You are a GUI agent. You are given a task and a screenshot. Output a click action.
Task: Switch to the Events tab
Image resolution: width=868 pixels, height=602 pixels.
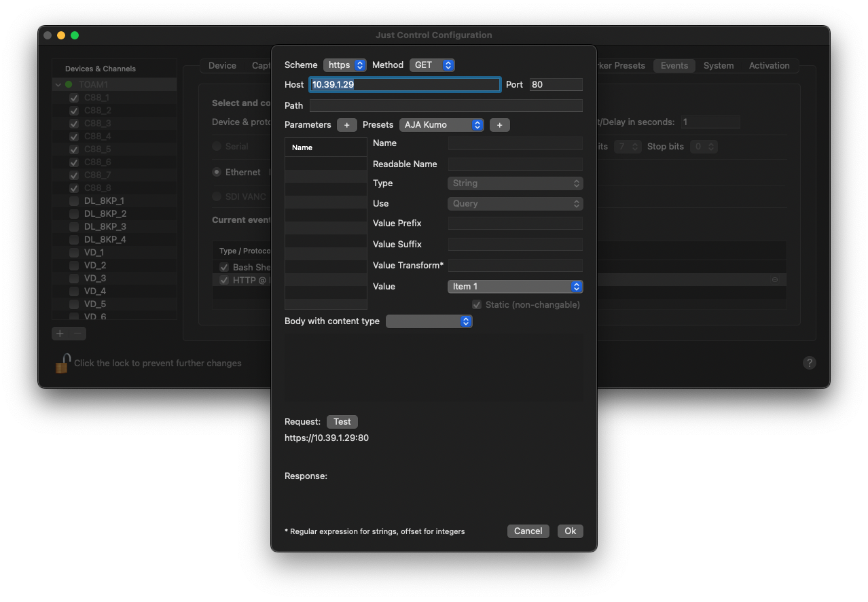(674, 66)
